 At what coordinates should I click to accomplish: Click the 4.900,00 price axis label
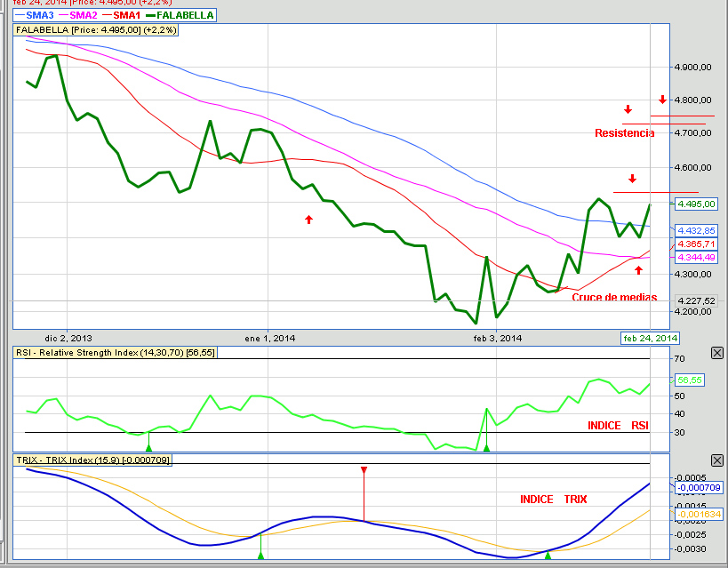point(692,68)
